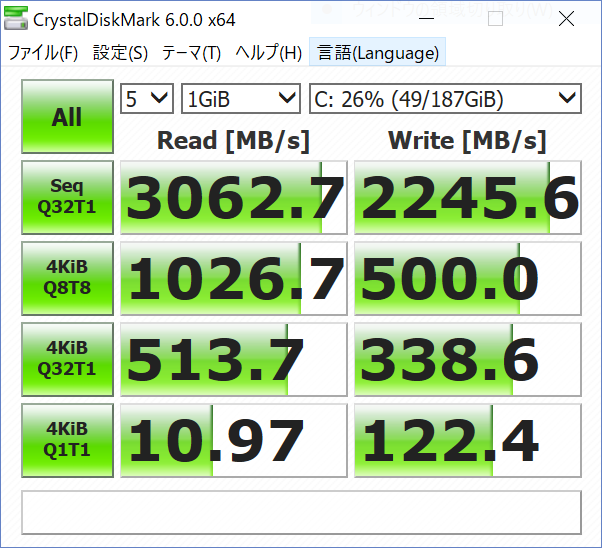Open the ファイル(F) menu
Viewport: 602px width, 548px height.
click(x=43, y=53)
